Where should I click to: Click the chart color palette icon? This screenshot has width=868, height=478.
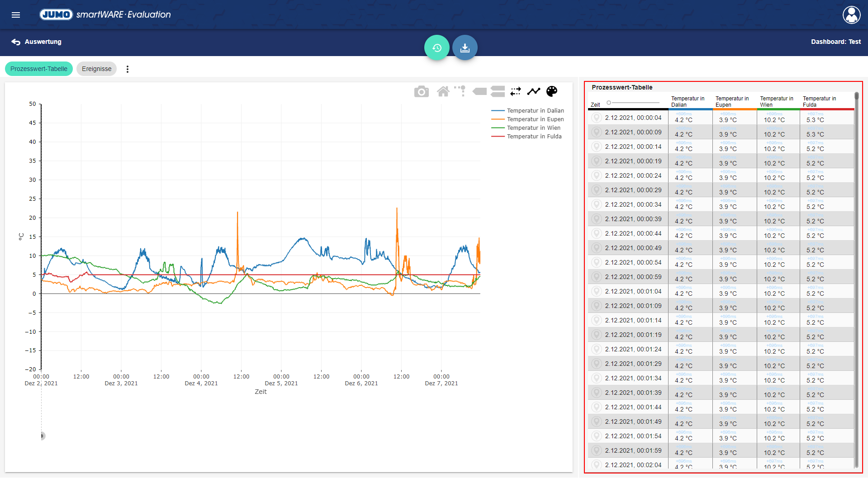pos(552,92)
